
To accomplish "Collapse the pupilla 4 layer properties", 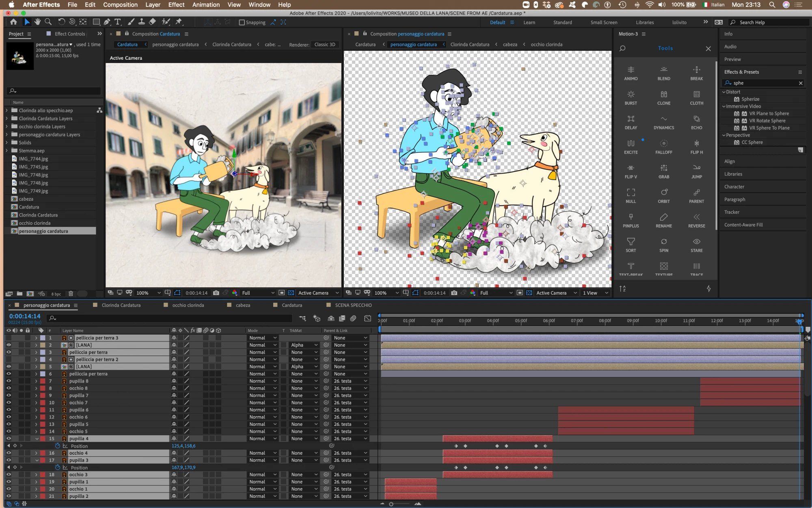I will point(37,439).
